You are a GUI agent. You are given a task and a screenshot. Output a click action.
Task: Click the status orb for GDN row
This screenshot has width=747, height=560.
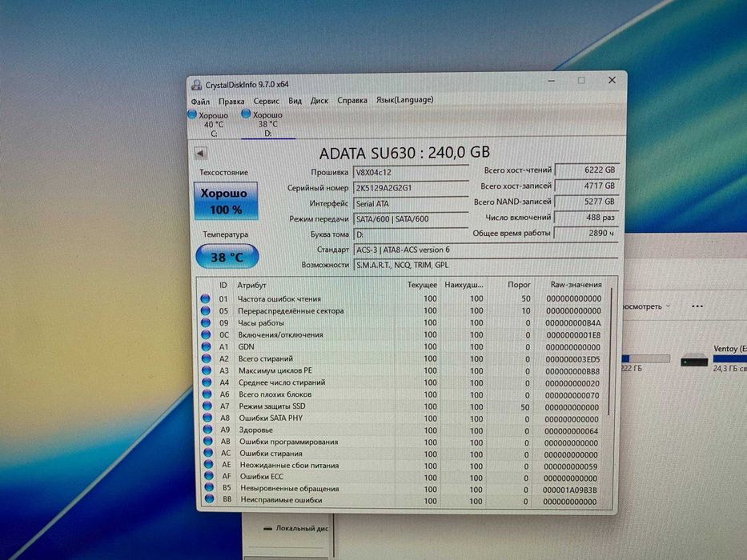tap(207, 346)
